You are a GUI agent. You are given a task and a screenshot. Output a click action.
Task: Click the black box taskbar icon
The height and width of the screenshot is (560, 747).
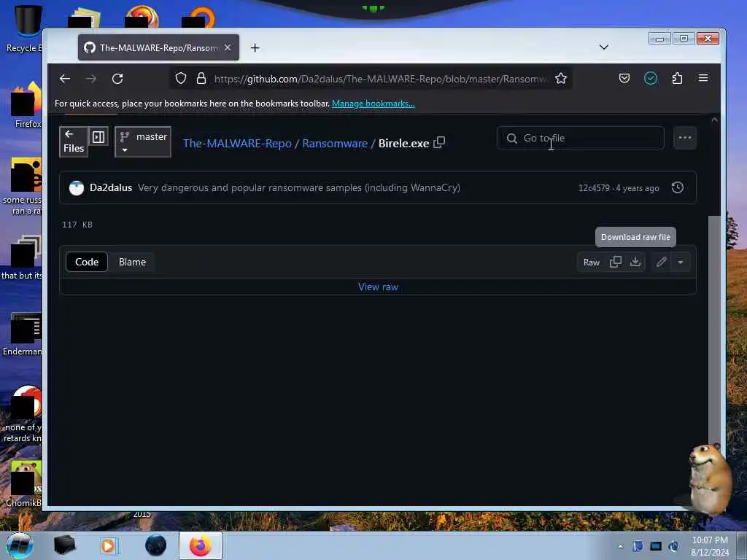[x=64, y=545]
